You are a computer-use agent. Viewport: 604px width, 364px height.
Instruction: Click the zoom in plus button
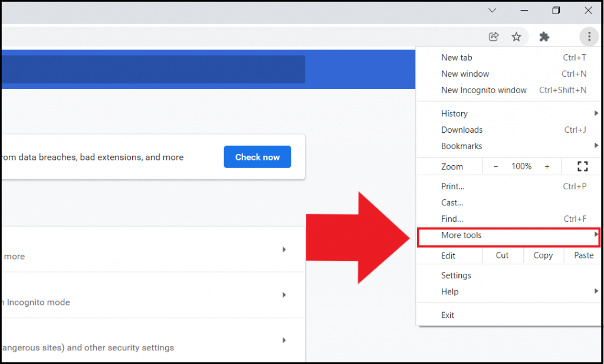(x=547, y=166)
